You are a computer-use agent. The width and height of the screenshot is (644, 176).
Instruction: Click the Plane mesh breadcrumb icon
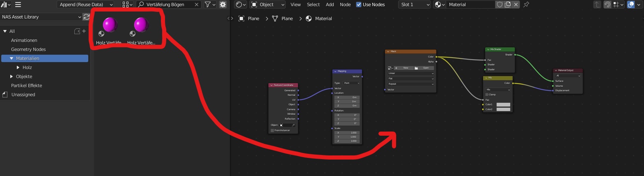click(275, 19)
